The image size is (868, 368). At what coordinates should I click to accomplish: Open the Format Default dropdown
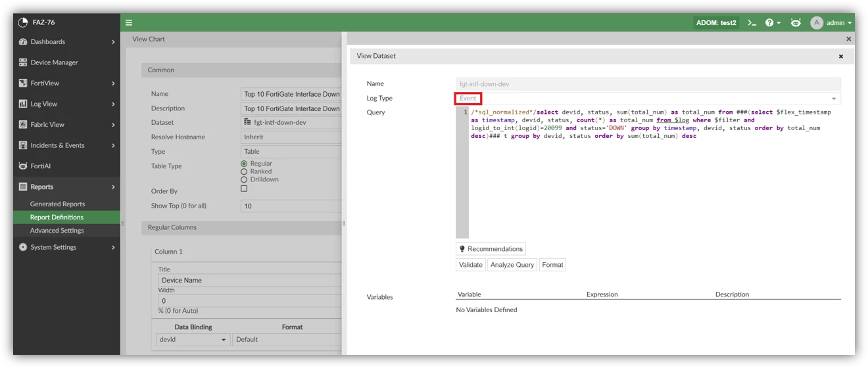click(287, 340)
